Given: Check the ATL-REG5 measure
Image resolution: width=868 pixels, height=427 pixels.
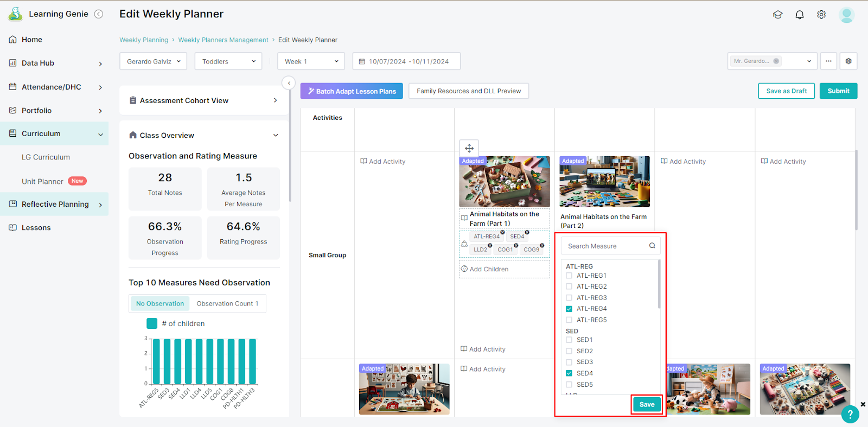Looking at the screenshot, I should click(569, 320).
